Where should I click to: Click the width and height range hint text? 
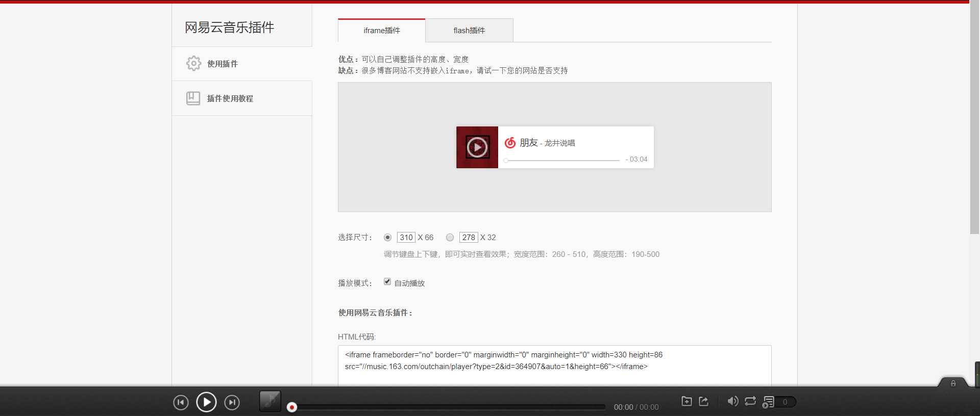[x=522, y=254]
